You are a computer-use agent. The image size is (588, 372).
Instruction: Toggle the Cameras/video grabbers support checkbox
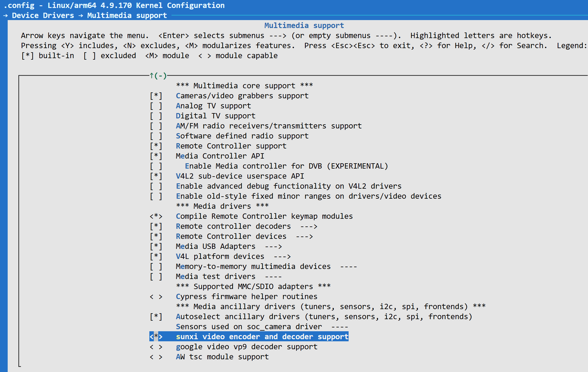(x=156, y=96)
